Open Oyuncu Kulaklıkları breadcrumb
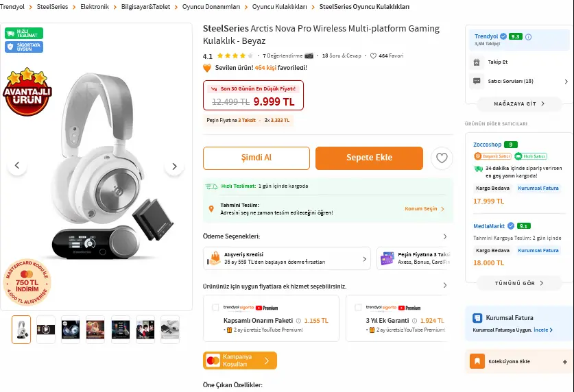The height and width of the screenshot is (392, 574). (x=279, y=7)
